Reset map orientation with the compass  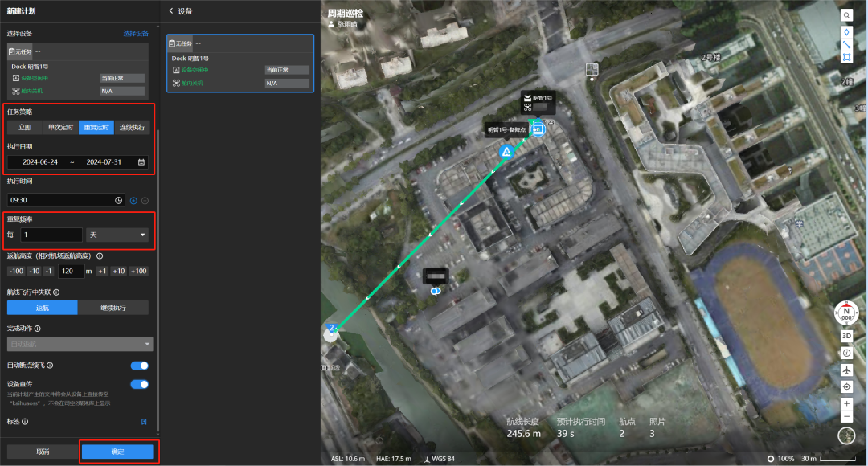coord(846,313)
